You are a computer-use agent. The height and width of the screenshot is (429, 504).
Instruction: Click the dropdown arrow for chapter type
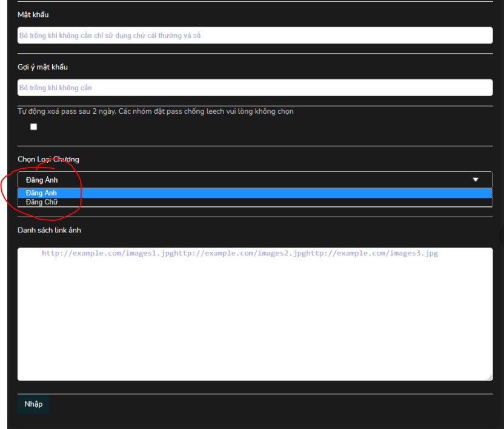476,180
